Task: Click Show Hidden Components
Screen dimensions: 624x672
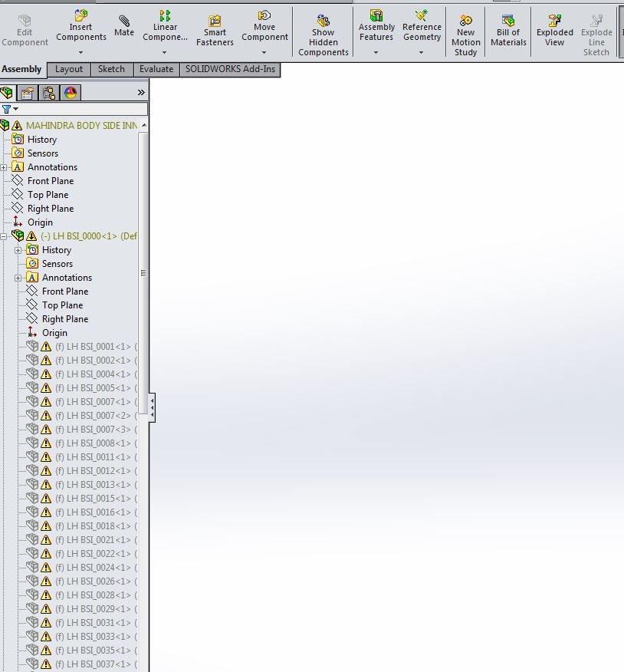Action: tap(323, 36)
